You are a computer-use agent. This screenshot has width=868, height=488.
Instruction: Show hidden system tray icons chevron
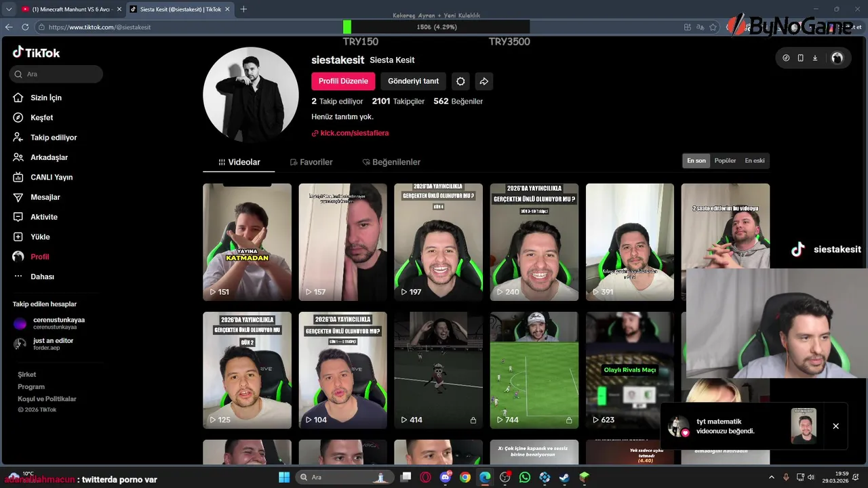point(771,477)
